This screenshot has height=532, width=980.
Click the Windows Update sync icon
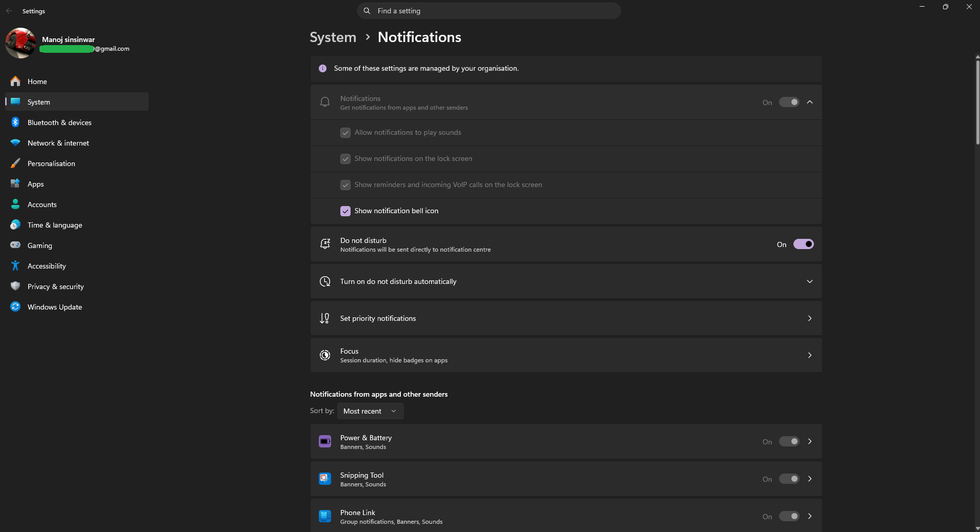click(x=15, y=307)
